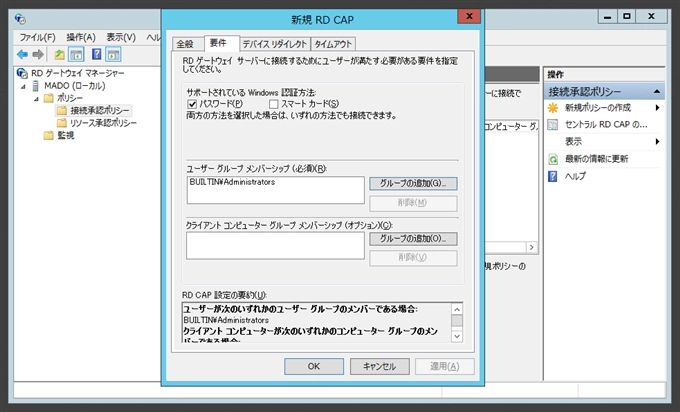Click セントラル RD CAP の... action

[606, 124]
